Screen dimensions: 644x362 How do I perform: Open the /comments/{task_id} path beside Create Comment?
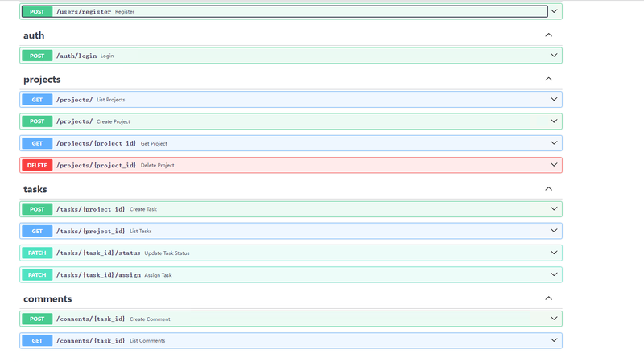pyautogui.click(x=90, y=319)
